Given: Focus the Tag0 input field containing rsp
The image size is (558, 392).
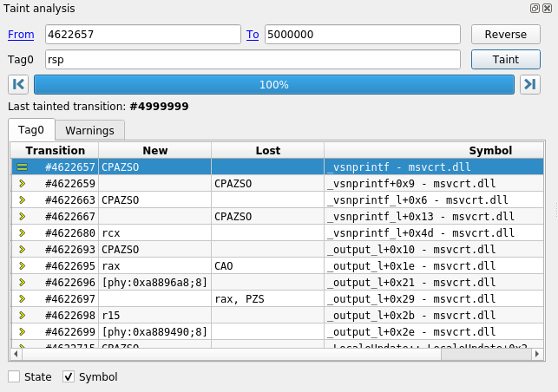Looking at the screenshot, I should click(252, 59).
